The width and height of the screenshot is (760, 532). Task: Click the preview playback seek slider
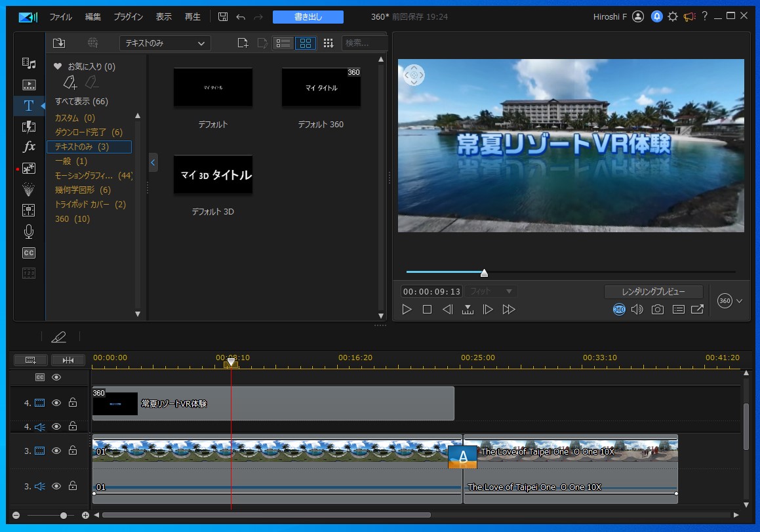tap(484, 272)
